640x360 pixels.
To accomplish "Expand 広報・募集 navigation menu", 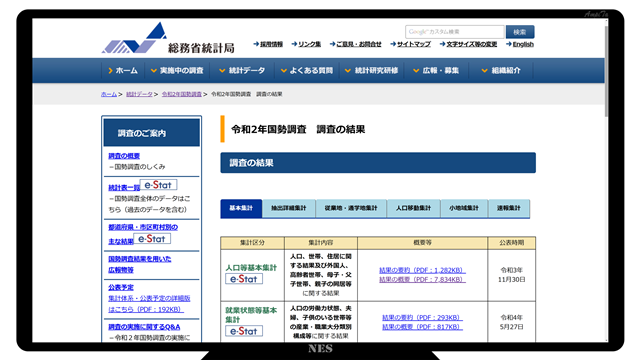I will tap(436, 71).
